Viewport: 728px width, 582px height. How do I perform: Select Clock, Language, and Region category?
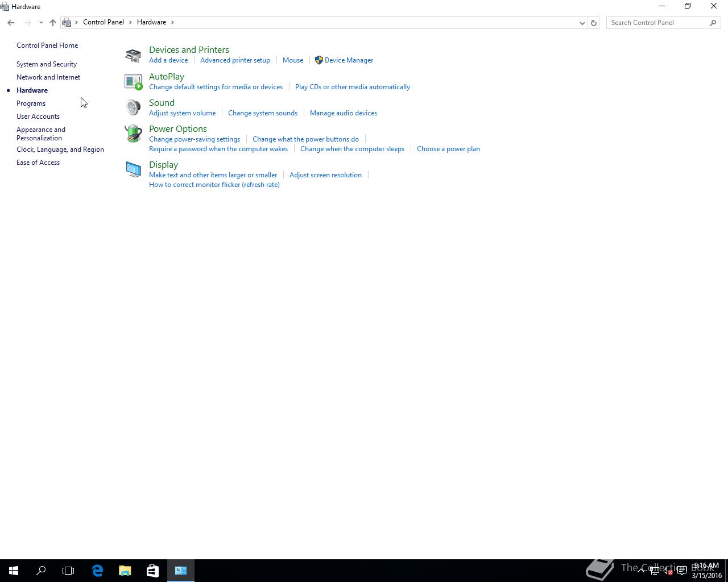click(x=60, y=149)
